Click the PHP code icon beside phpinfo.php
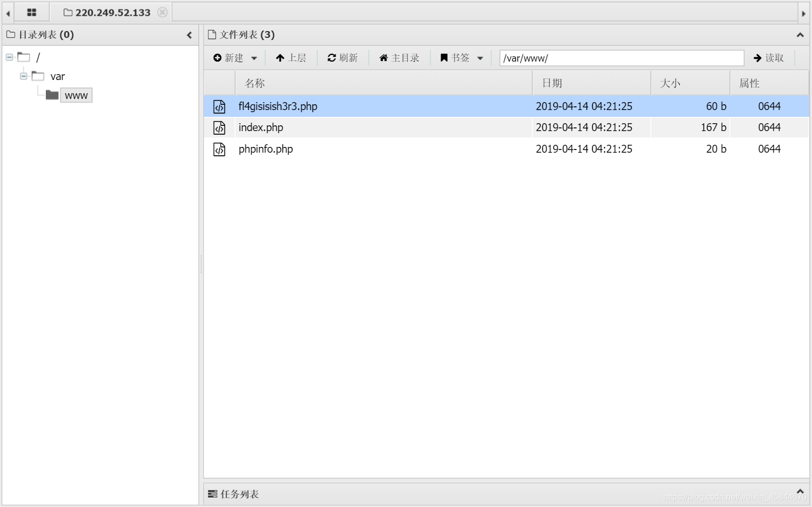This screenshot has height=507, width=812. [x=219, y=149]
